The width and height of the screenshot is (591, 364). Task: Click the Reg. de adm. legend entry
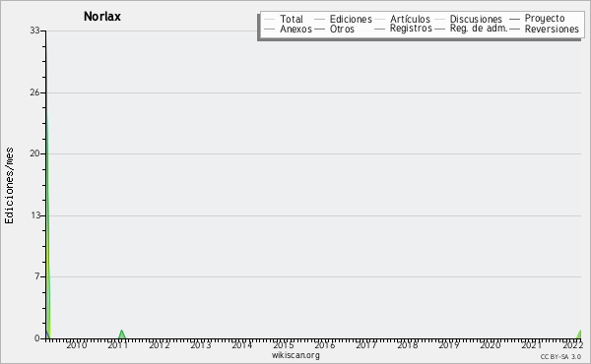(471, 29)
